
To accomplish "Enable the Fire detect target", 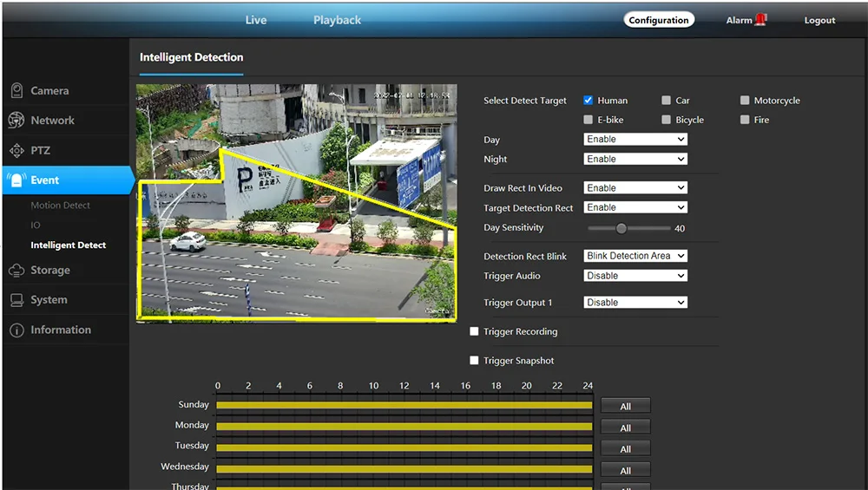I will pyautogui.click(x=745, y=120).
